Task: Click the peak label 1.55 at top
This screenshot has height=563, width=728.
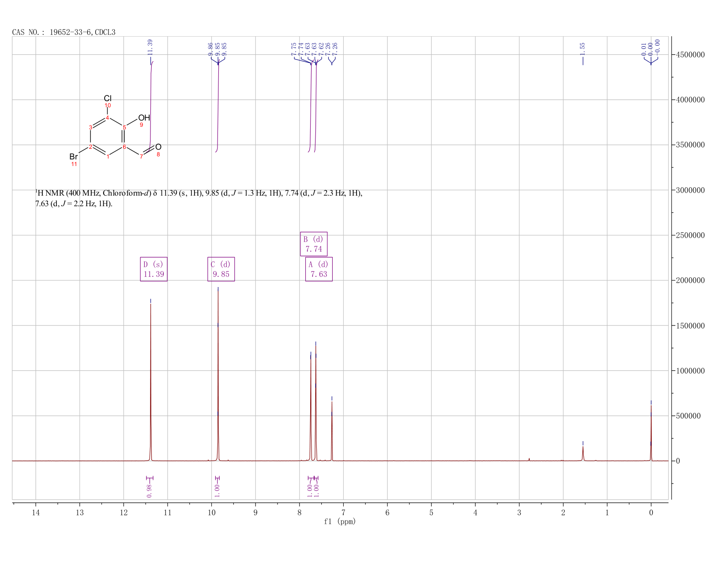Action: (x=582, y=49)
